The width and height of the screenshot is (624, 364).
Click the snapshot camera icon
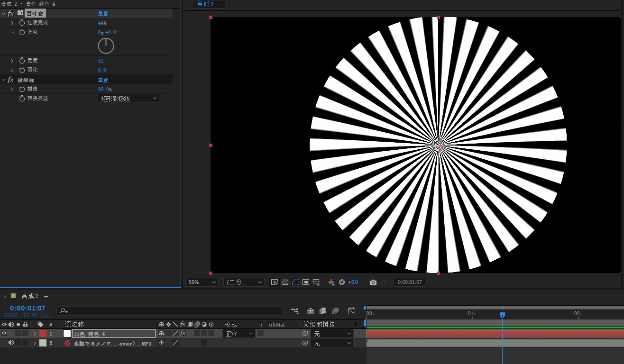click(x=373, y=282)
